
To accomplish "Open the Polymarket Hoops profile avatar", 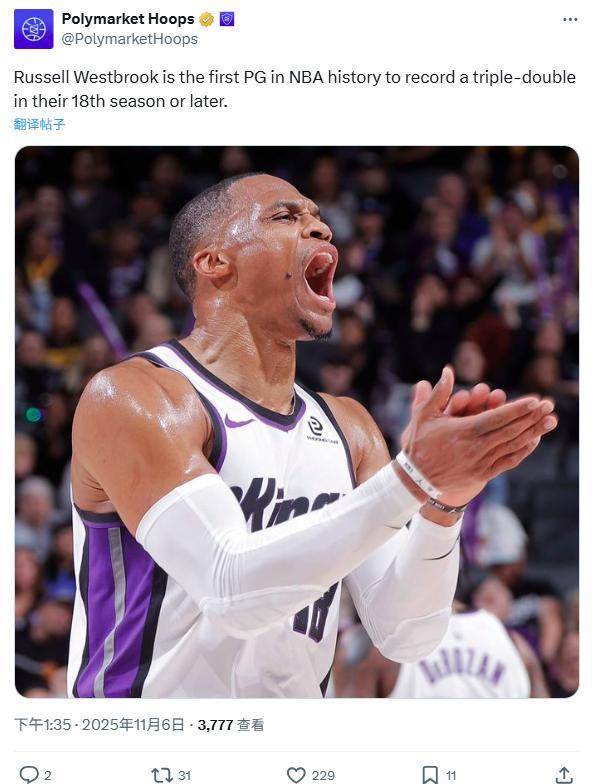I will [x=34, y=29].
